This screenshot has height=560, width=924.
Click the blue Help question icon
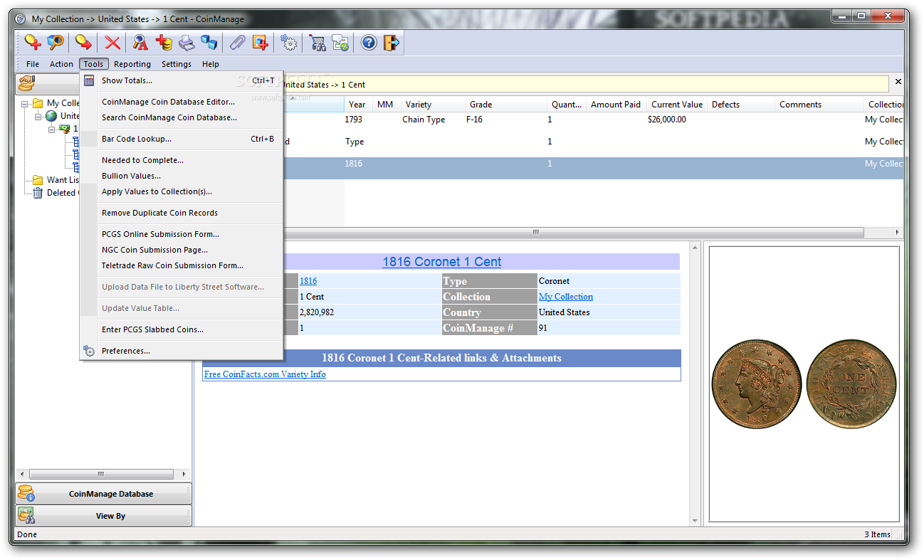pyautogui.click(x=368, y=43)
